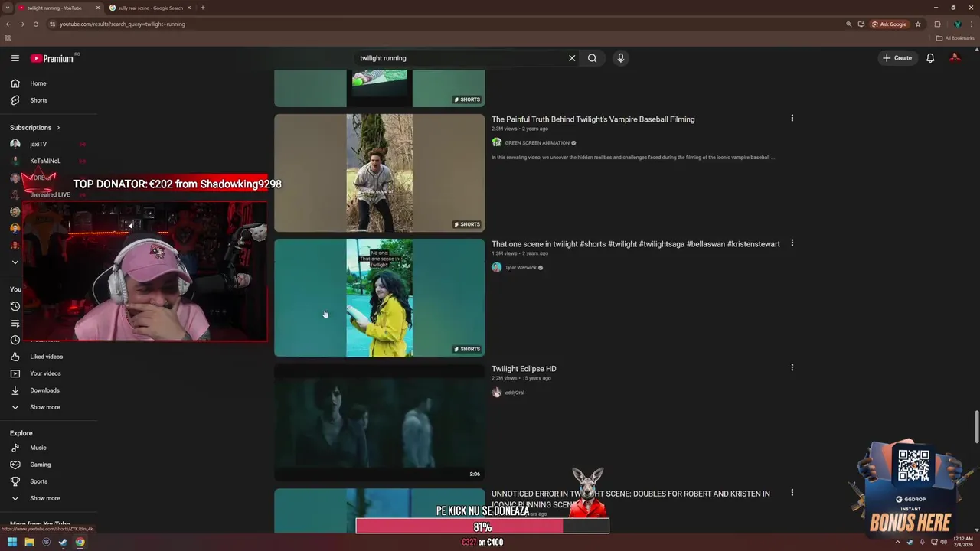Image resolution: width=980 pixels, height=551 pixels.
Task: Open the 'Painful Truth Behind Twilight's Vampire Baseball Filming' title
Action: 593,119
